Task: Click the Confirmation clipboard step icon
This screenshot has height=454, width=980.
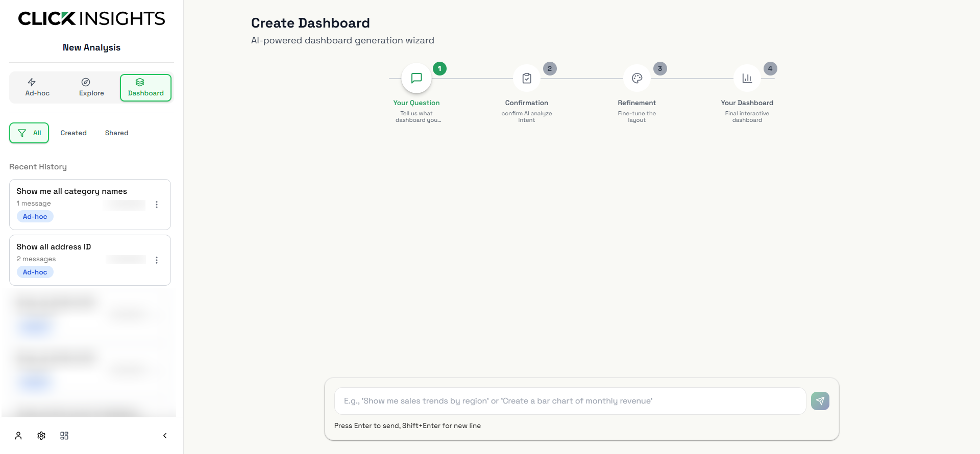Action: coord(527,78)
